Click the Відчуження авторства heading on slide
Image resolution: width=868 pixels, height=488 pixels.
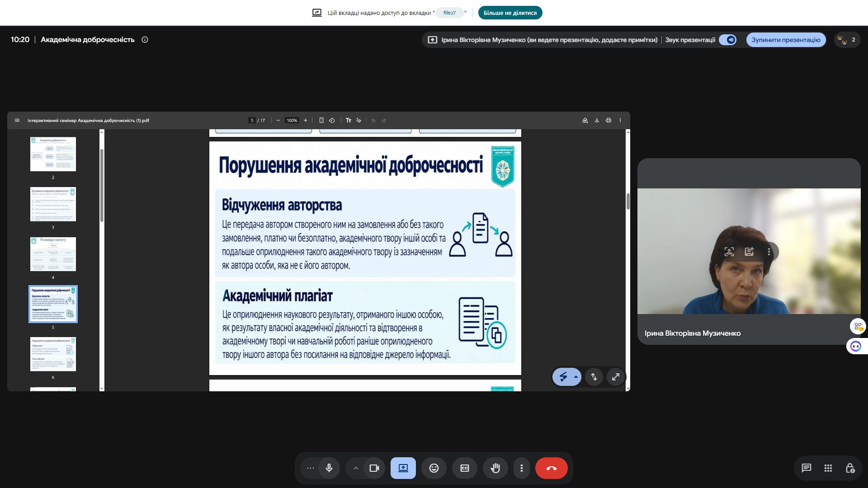click(x=282, y=205)
